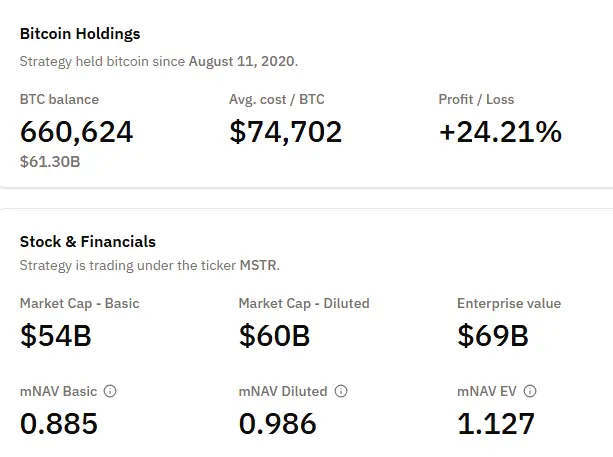This screenshot has height=457, width=613.
Task: Open the mNAV Diluted info tooltip icon
Action: (x=342, y=391)
